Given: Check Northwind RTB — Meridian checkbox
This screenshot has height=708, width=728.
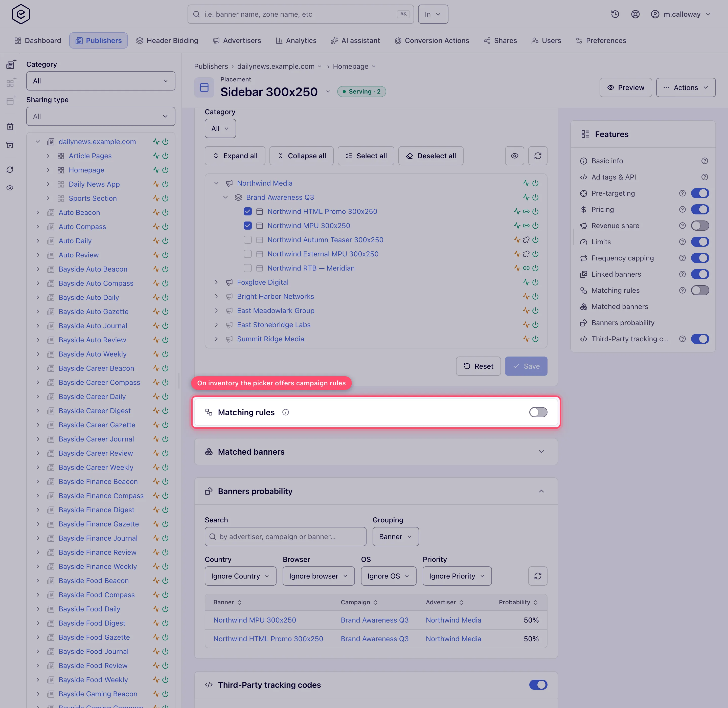Looking at the screenshot, I should point(248,268).
